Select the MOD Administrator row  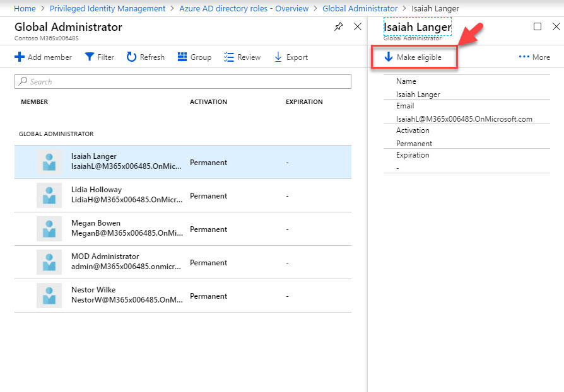[x=183, y=263]
